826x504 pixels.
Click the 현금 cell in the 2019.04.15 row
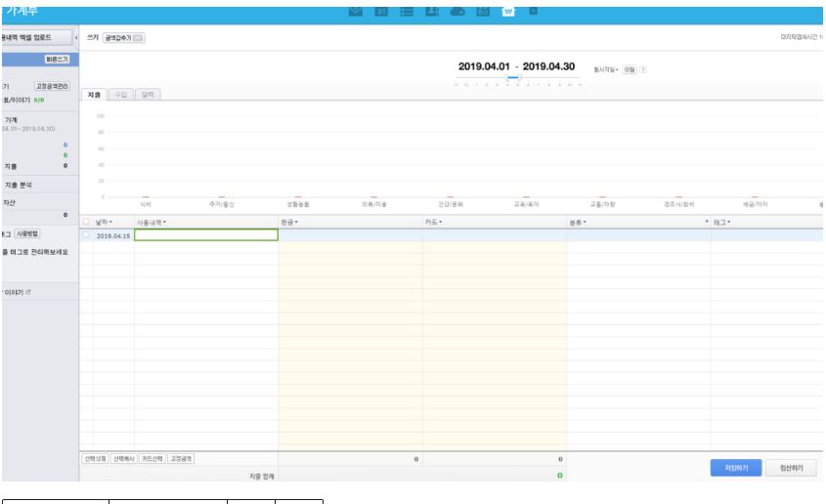[x=350, y=235]
